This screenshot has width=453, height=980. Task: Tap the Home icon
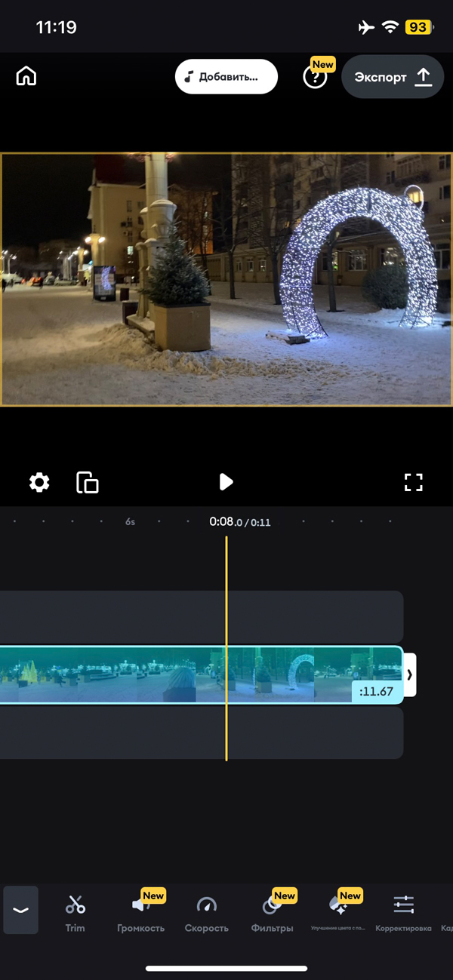click(26, 77)
